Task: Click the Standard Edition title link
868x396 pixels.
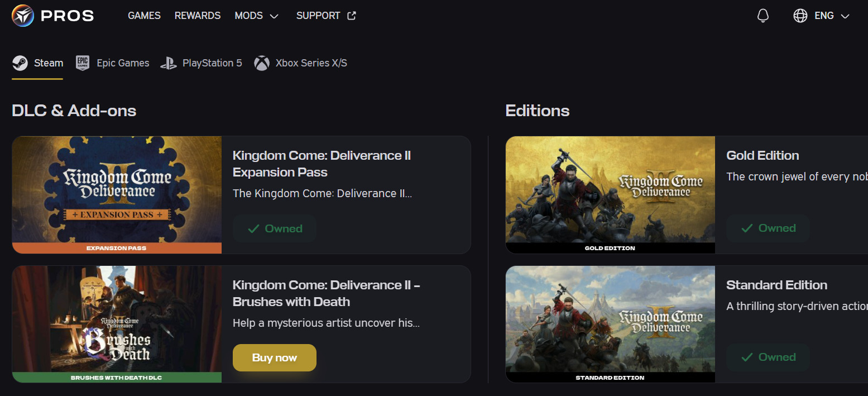Action: coord(776,285)
